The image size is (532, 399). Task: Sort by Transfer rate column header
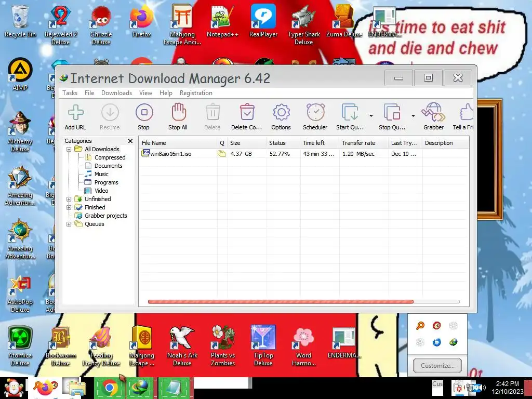[363, 143]
